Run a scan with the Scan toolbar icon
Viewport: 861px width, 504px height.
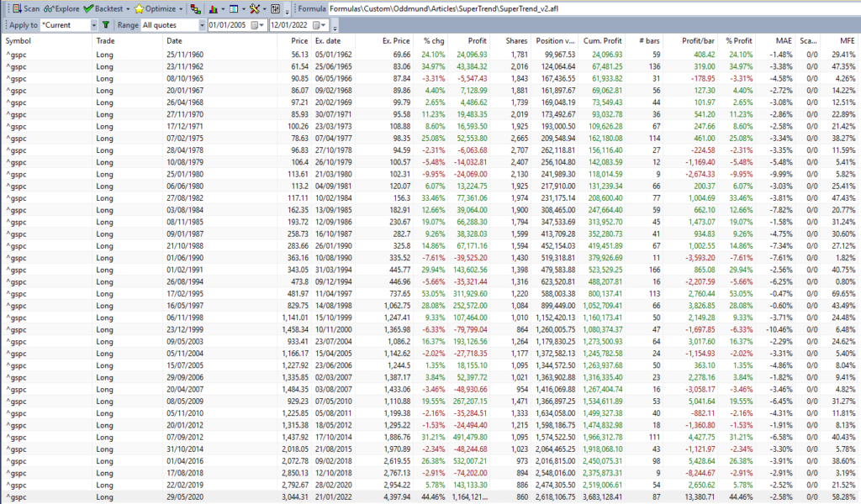[17, 8]
